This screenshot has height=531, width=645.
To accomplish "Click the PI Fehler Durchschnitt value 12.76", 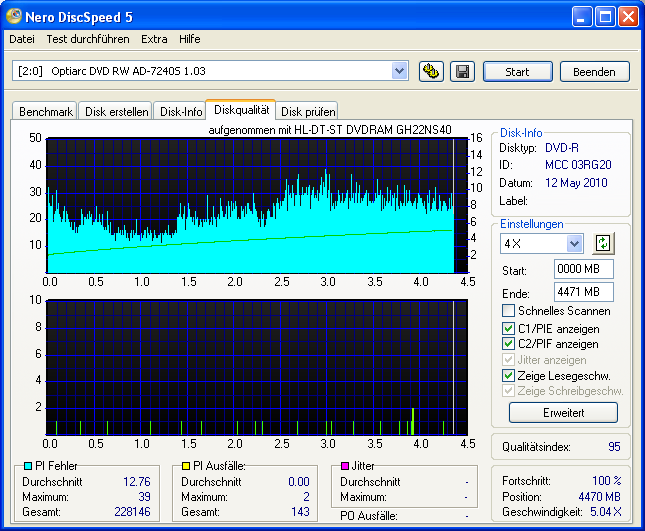I will (x=137, y=482).
